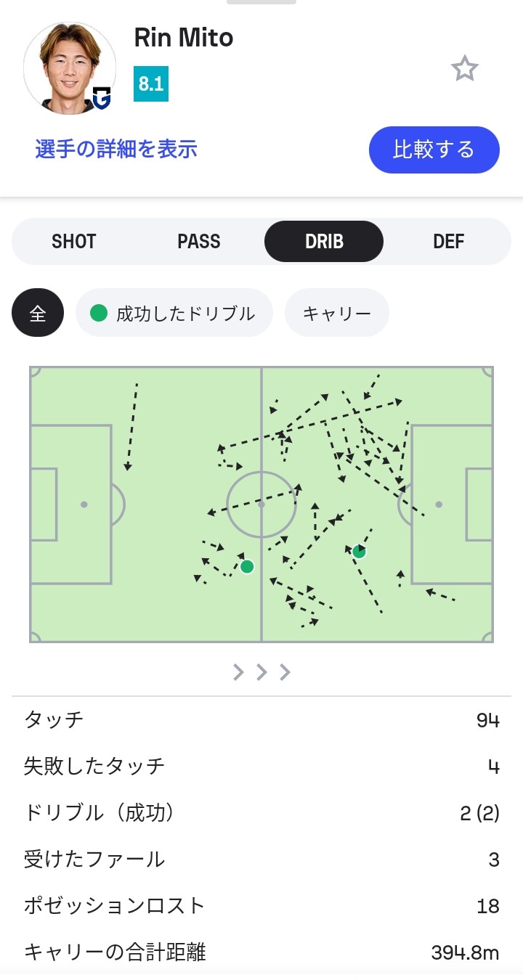Tap the triple chevron attack-direction indicator

pyautogui.click(x=261, y=672)
